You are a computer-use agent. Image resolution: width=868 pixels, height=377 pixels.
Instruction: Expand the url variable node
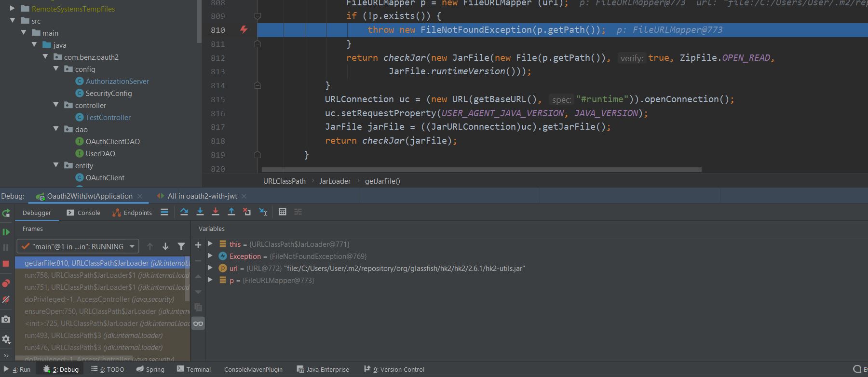[210, 268]
